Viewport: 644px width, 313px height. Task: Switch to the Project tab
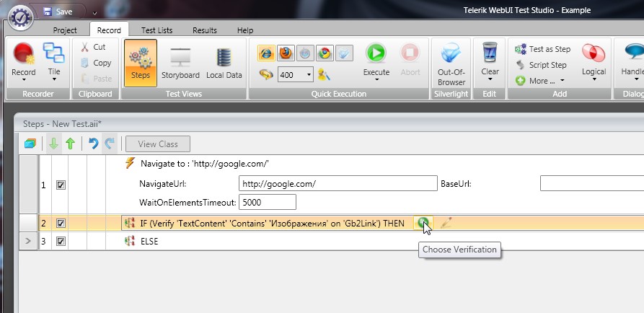65,30
